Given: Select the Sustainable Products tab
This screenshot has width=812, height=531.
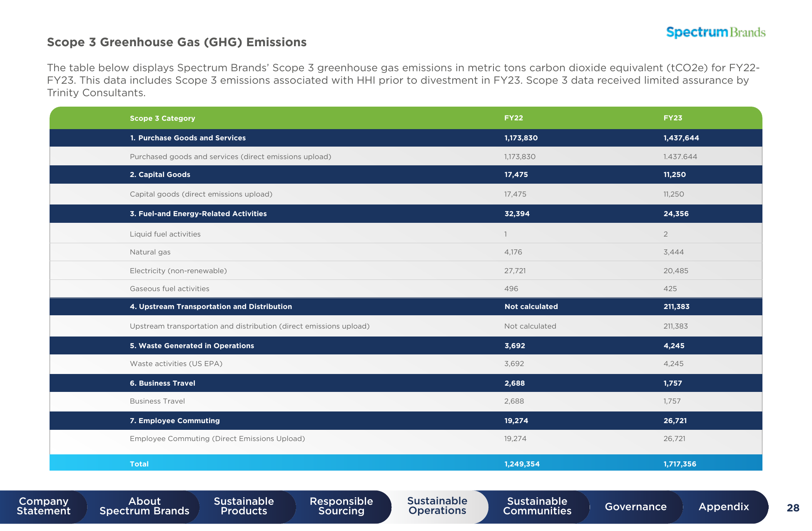Looking at the screenshot, I should [244, 506].
